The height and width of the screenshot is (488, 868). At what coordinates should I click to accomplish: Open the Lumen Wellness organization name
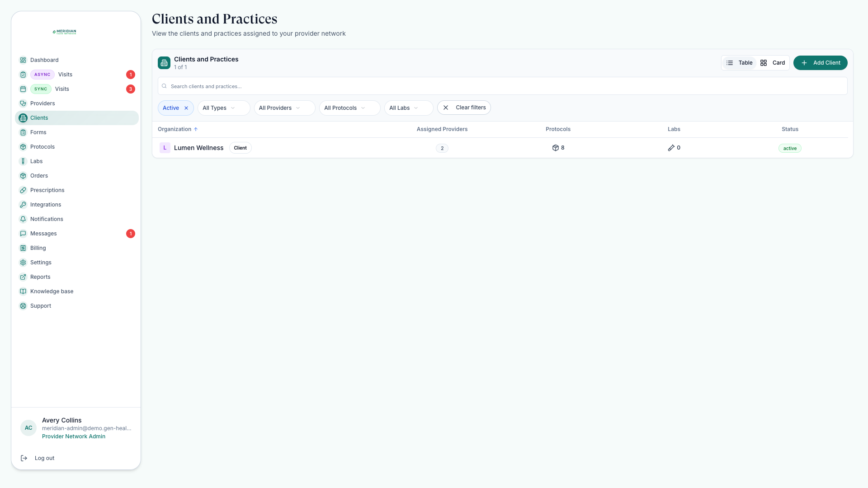(x=198, y=148)
